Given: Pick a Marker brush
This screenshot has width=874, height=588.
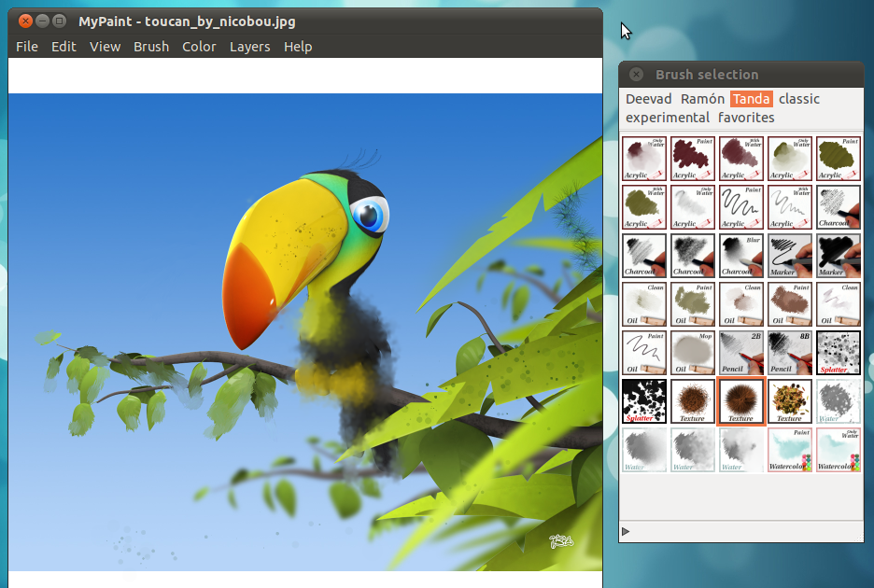Looking at the screenshot, I should point(790,256).
